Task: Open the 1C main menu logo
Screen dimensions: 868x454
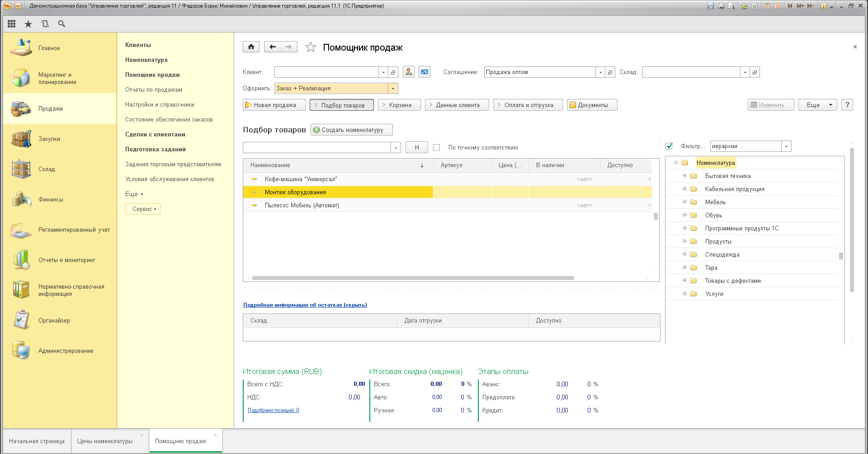Action: tap(7, 6)
